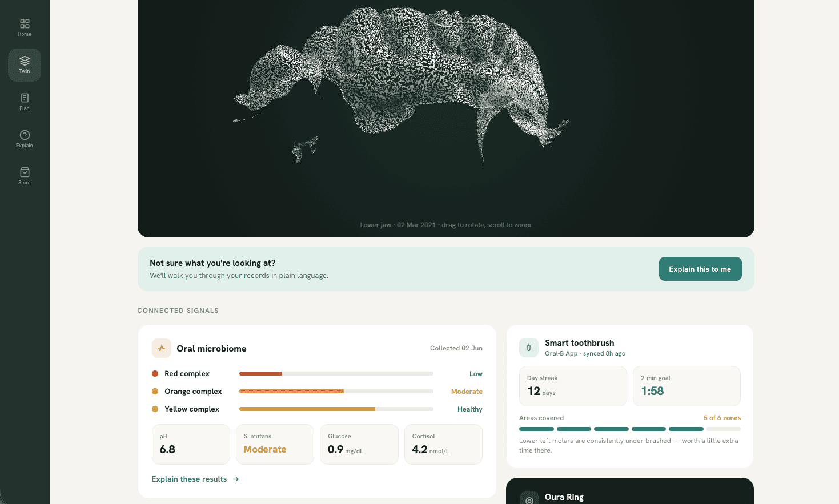The height and width of the screenshot is (504, 839).
Task: Click the Oral microbiome pulse icon
Action: [x=162, y=348]
